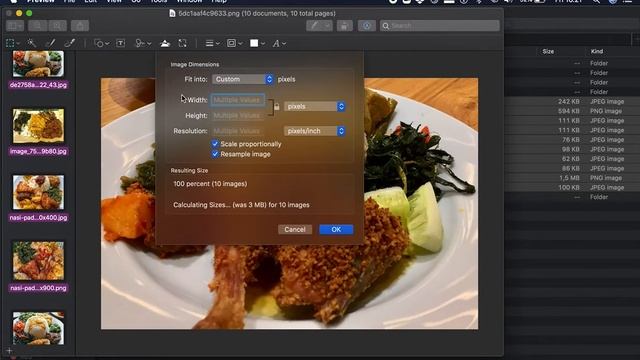Open the Help menu in menu bar
Screen dimensions: 640x360
(219, 1)
